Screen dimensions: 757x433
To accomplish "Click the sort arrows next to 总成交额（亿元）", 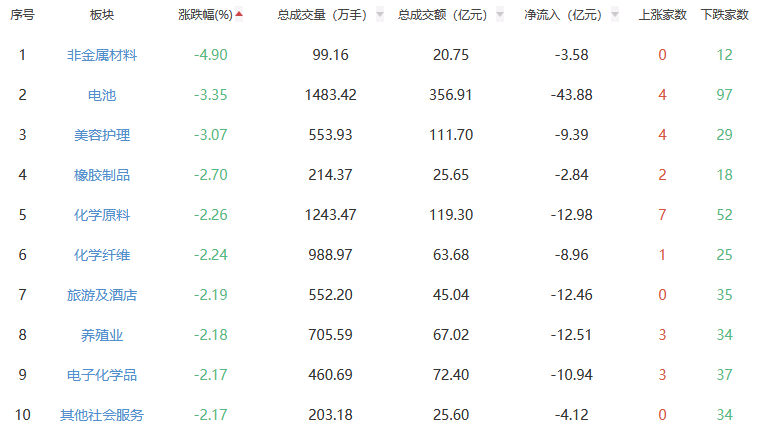I will click(x=497, y=15).
